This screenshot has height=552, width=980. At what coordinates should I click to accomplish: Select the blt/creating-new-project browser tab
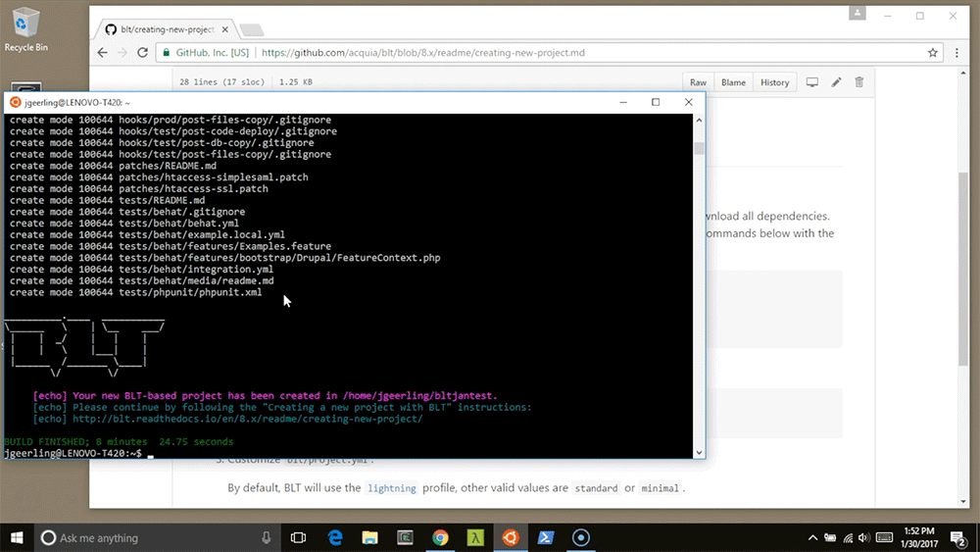(167, 29)
